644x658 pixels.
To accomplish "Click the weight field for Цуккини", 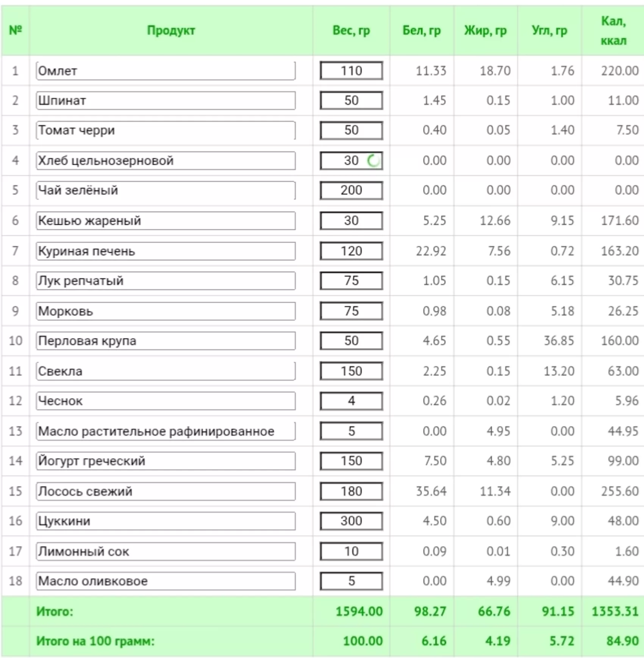I will (x=351, y=521).
